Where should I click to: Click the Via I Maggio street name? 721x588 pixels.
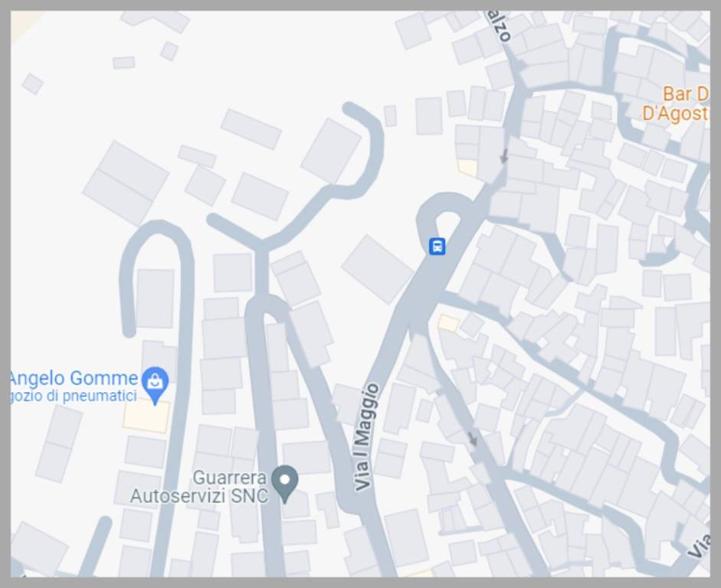coord(368,437)
